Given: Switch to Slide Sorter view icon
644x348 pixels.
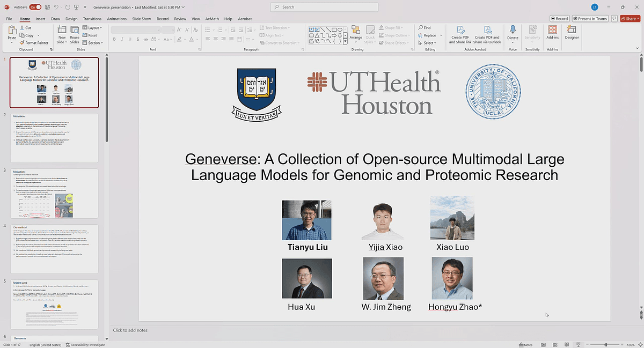Looking at the screenshot, I should (x=554, y=345).
